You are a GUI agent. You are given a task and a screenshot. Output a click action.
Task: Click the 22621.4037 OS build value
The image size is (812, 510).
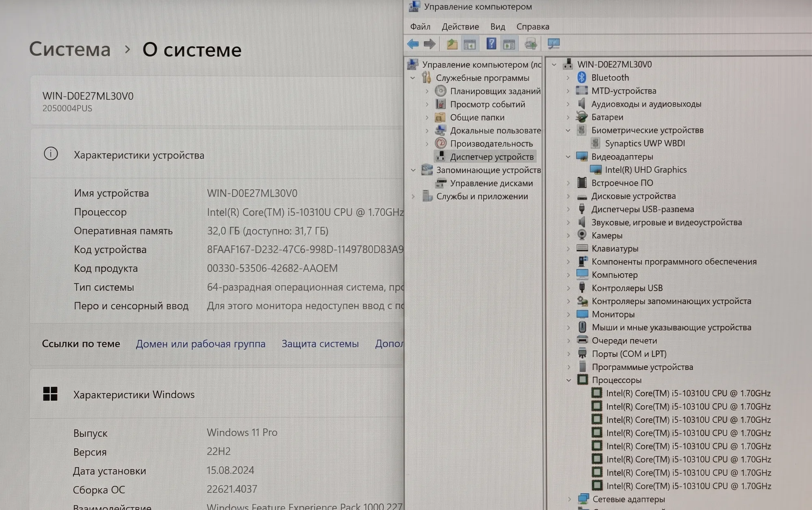click(x=232, y=489)
